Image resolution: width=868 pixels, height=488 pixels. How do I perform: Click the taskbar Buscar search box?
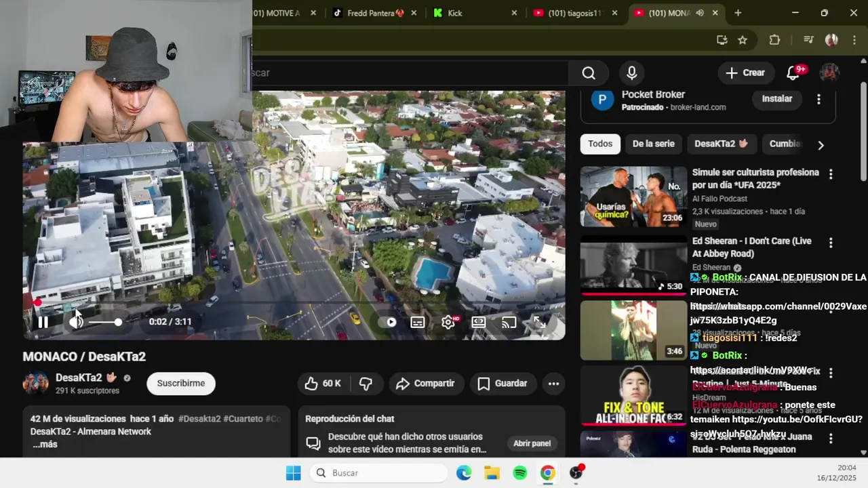[379, 473]
